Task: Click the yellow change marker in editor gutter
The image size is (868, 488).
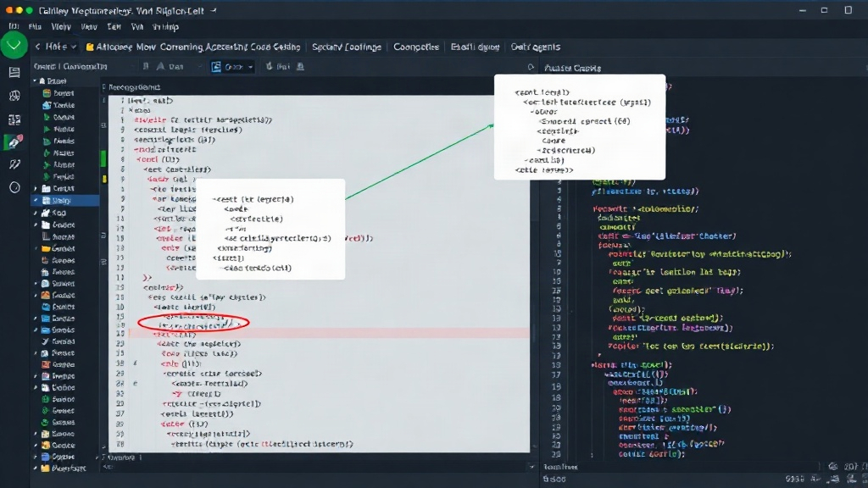Action: tap(104, 179)
